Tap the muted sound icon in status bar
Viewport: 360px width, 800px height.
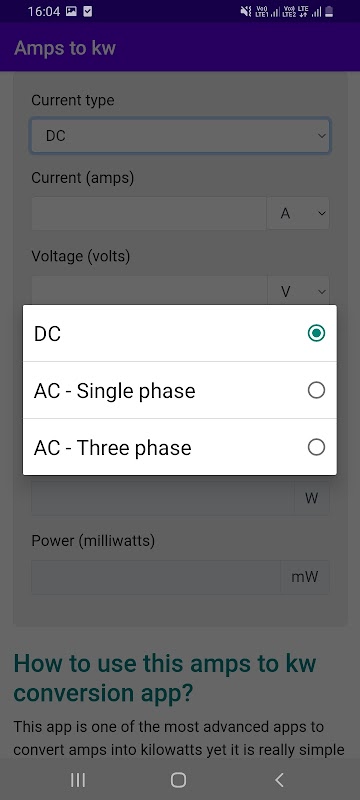pyautogui.click(x=246, y=11)
